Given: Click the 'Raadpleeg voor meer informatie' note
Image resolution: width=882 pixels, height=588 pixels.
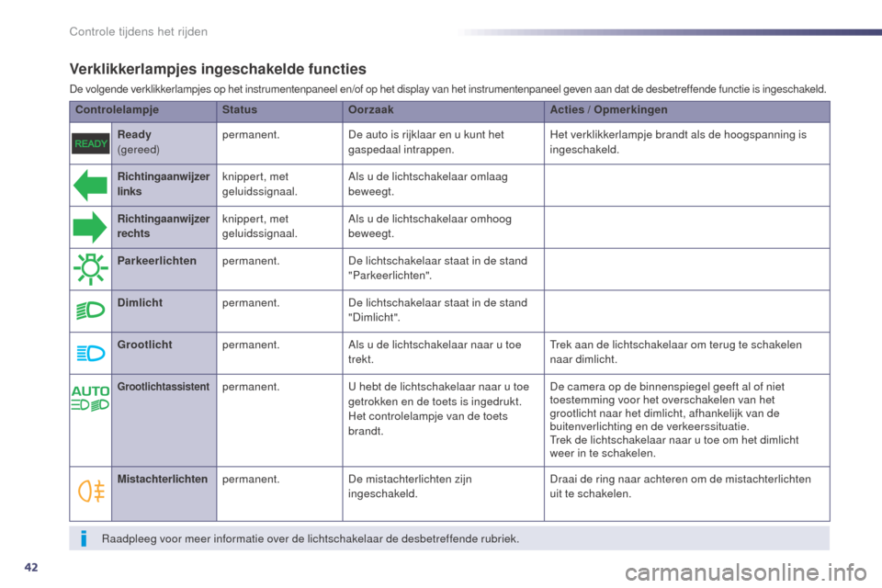Looking at the screenshot, I should coord(310,538).
